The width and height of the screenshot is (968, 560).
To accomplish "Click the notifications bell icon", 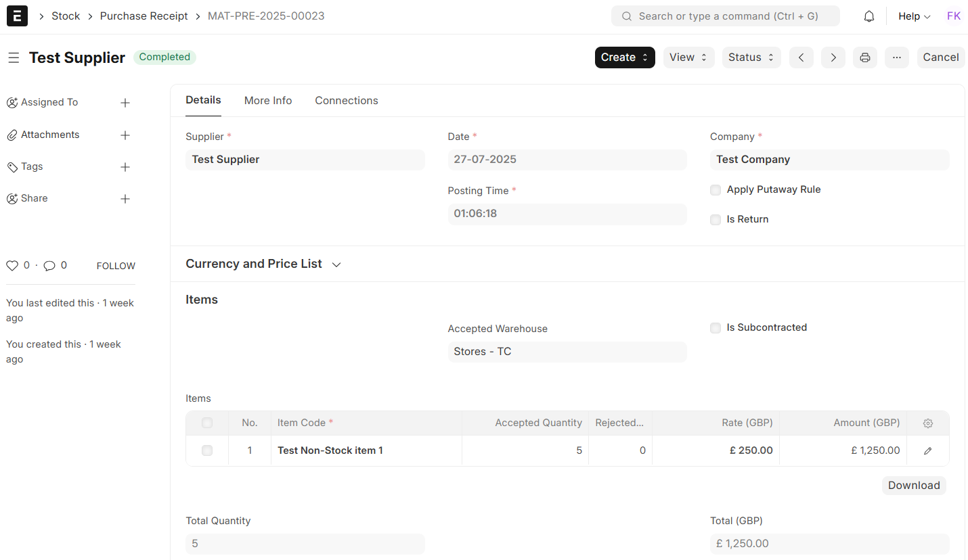I will tap(869, 16).
